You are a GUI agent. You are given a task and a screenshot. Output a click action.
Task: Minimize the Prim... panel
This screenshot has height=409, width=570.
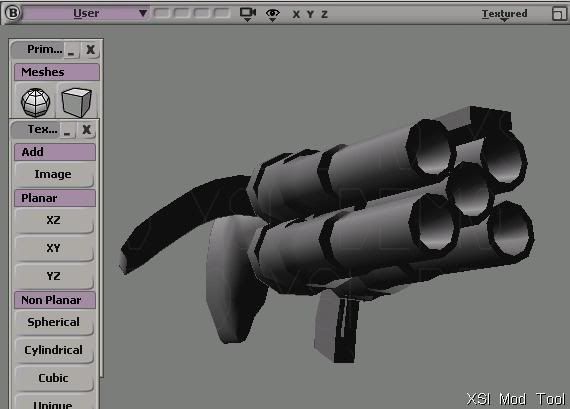pyautogui.click(x=71, y=50)
